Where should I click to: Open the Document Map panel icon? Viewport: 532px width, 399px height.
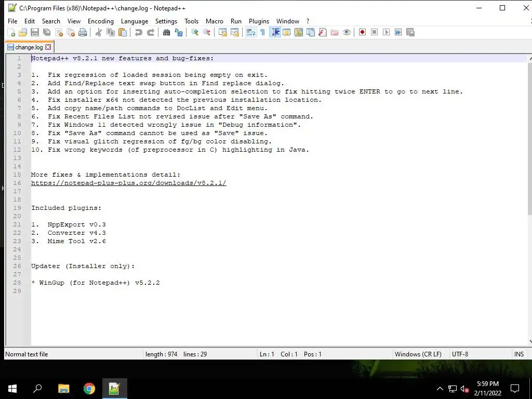(x=299, y=33)
